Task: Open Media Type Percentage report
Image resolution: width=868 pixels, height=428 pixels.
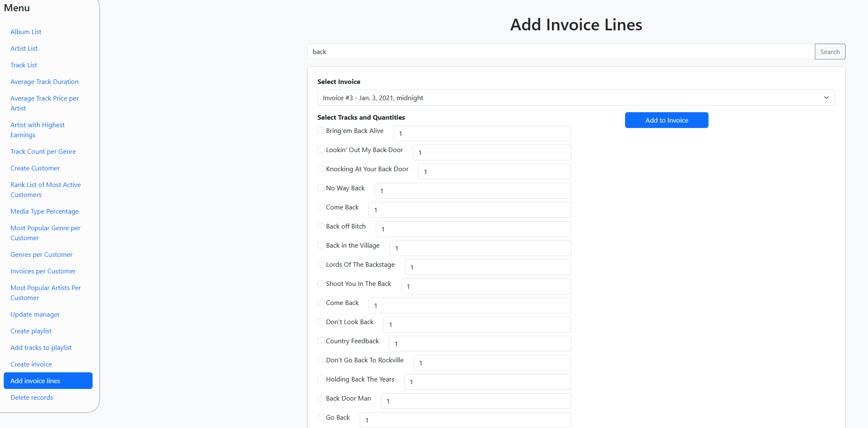Action: (44, 211)
